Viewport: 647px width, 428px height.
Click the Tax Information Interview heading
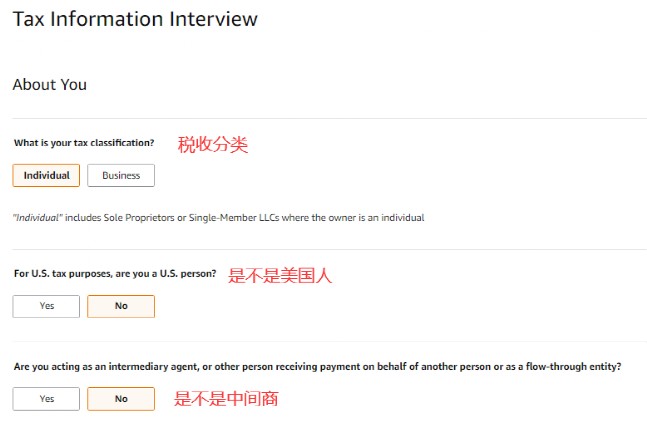[x=135, y=19]
